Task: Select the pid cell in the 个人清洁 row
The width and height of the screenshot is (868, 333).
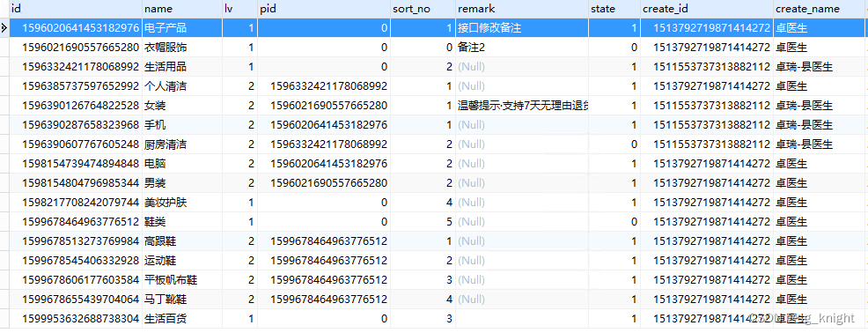Action: (x=324, y=85)
